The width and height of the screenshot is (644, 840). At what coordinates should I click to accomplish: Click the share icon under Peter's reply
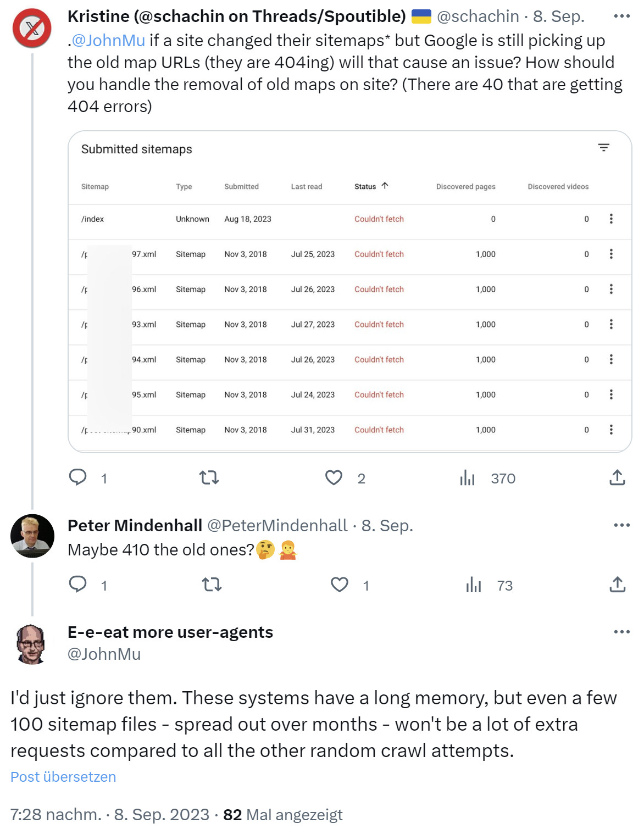pyautogui.click(x=618, y=585)
